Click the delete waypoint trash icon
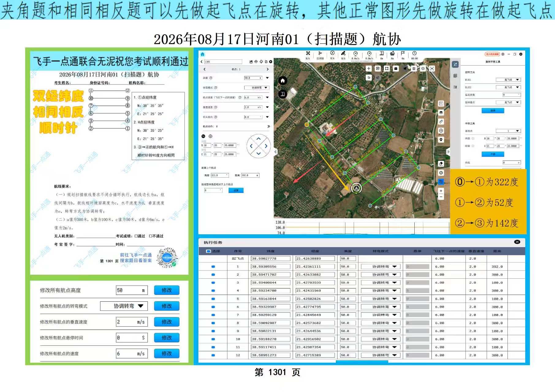555x392 pixels. coord(414,69)
